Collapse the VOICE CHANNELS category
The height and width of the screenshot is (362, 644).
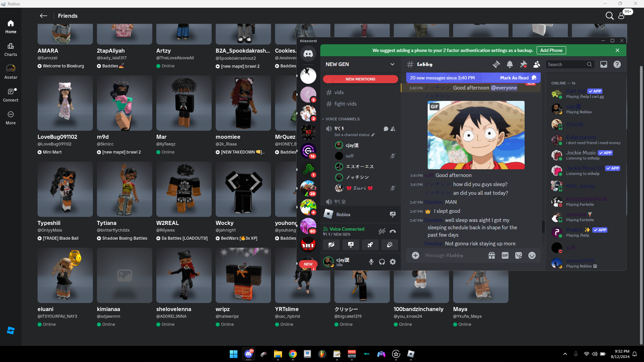(x=342, y=119)
